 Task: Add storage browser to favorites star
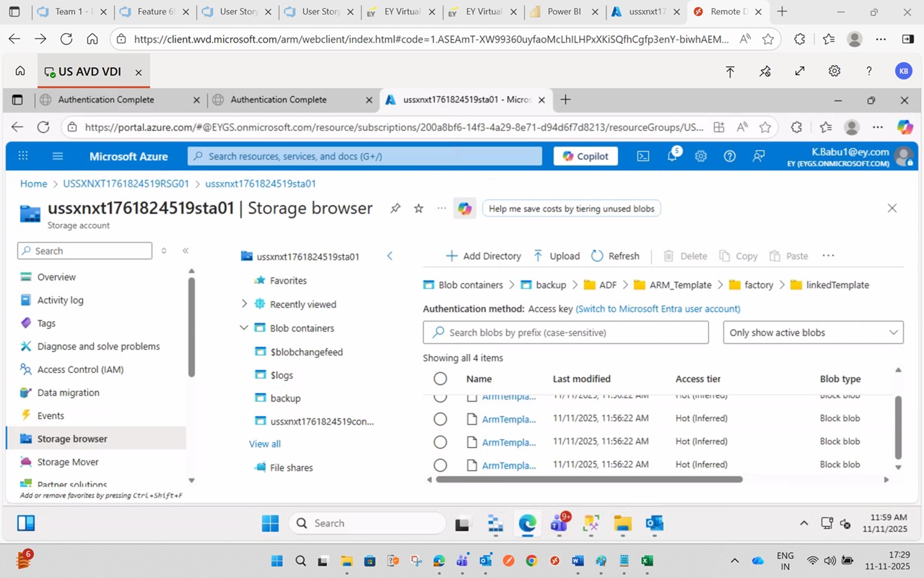click(419, 208)
